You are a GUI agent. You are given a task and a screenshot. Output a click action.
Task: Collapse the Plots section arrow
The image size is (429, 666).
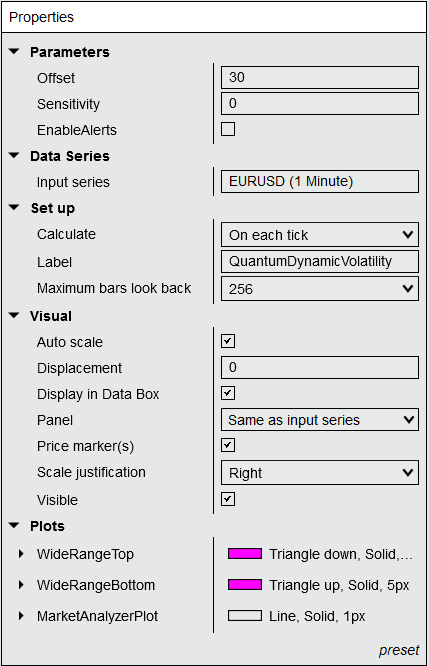click(x=14, y=525)
